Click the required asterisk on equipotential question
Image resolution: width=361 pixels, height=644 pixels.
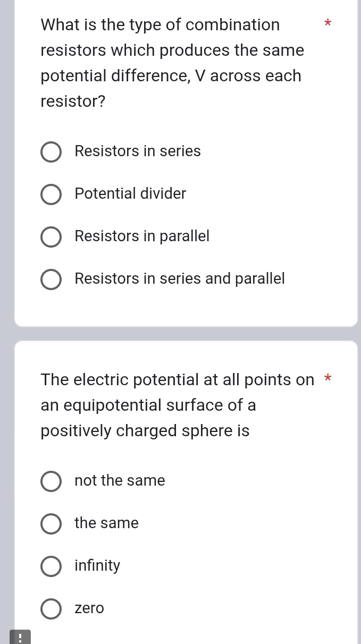[328, 378]
